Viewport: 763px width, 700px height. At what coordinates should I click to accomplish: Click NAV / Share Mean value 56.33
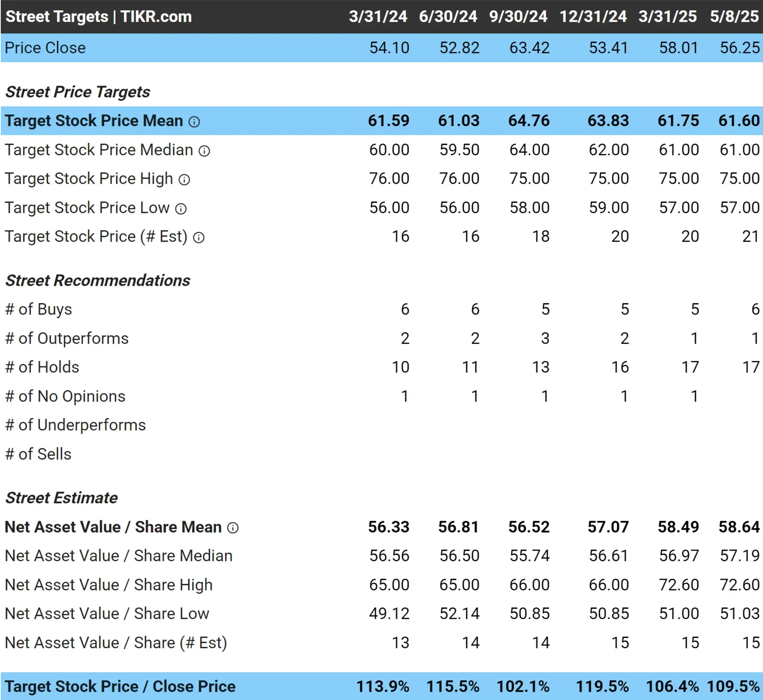(x=389, y=527)
